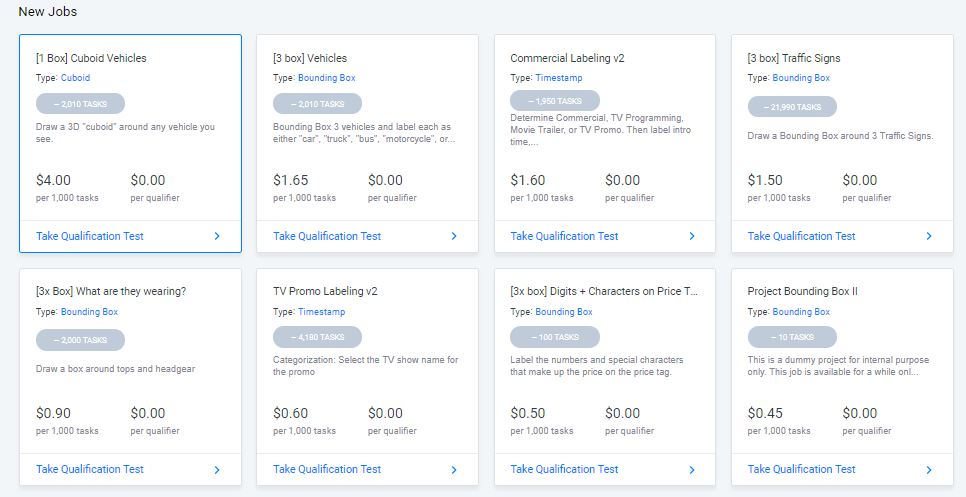Click chevron on What are they wearing card

click(216, 469)
